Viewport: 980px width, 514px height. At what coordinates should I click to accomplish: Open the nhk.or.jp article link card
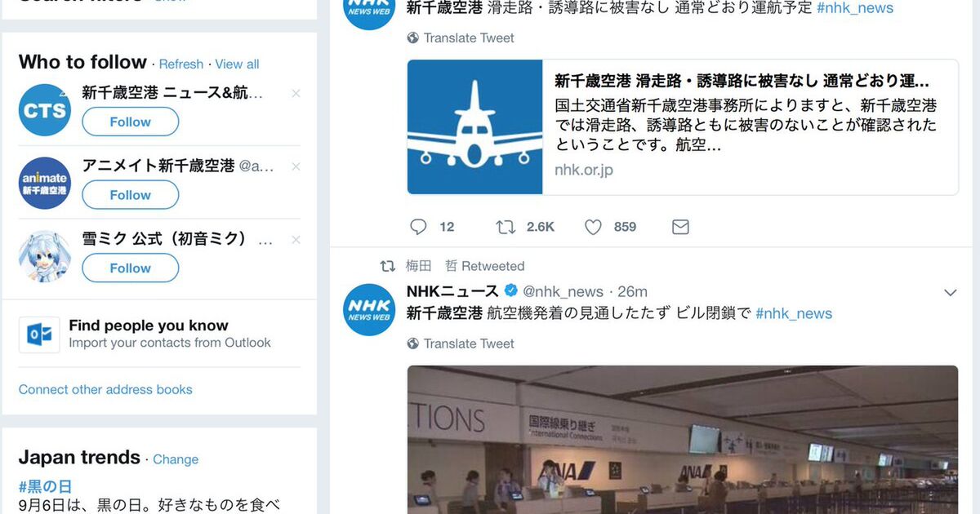point(683,127)
